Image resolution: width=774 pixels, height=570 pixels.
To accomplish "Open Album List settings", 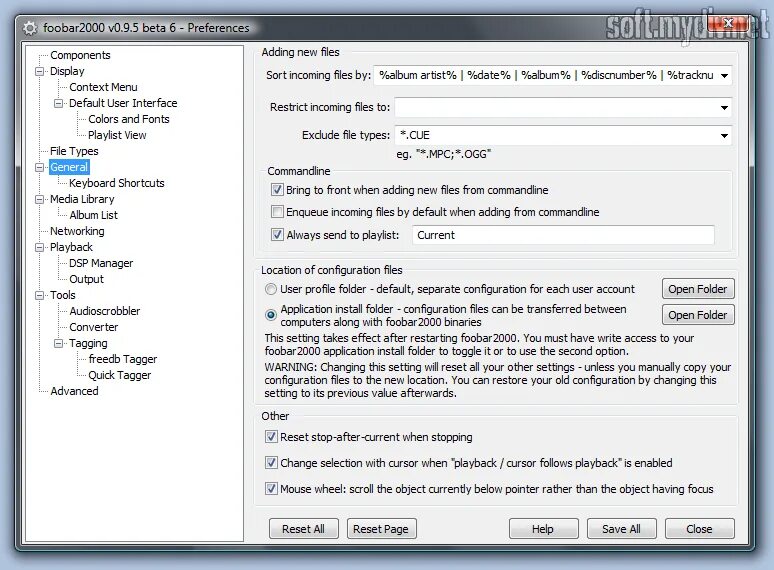I will point(93,215).
